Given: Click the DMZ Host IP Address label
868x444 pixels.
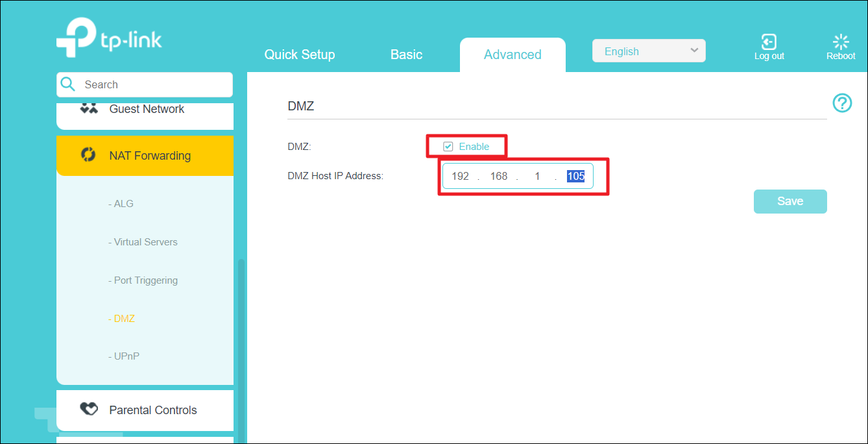Looking at the screenshot, I should tap(335, 175).
